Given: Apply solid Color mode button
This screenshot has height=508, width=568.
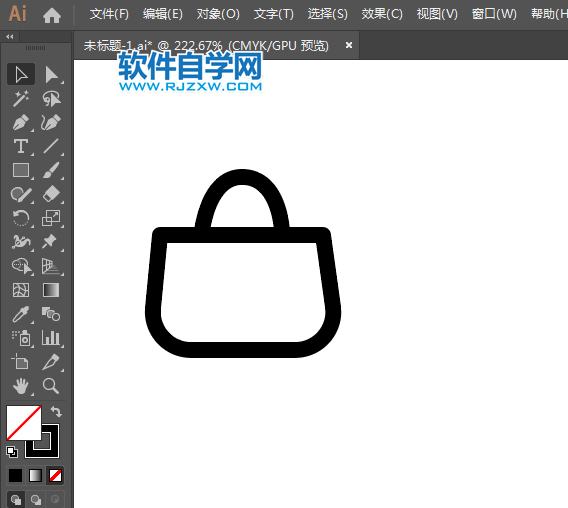Looking at the screenshot, I should pyautogui.click(x=16, y=475).
